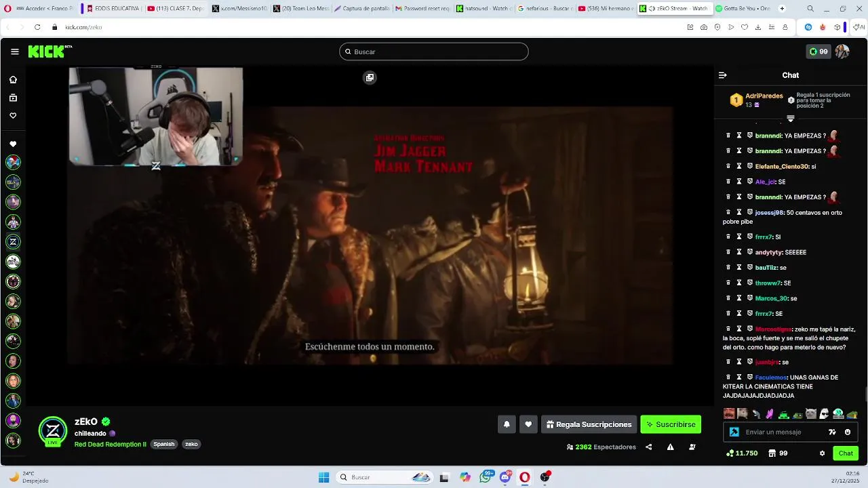Click the hammer badge in chat input

(734, 432)
